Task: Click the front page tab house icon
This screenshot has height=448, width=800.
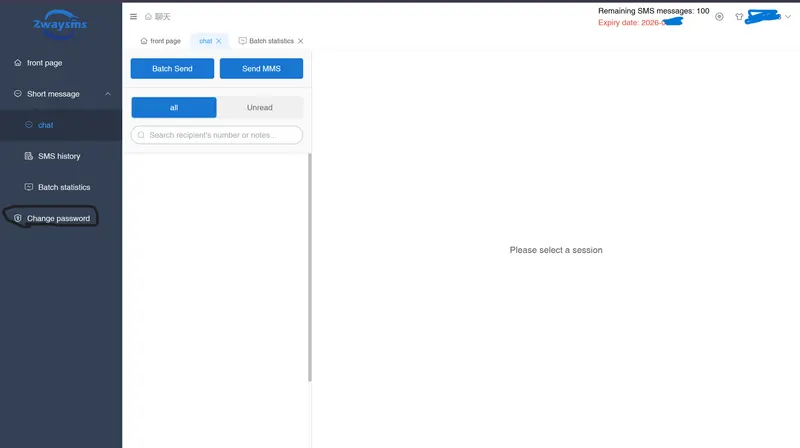Action: point(144,41)
